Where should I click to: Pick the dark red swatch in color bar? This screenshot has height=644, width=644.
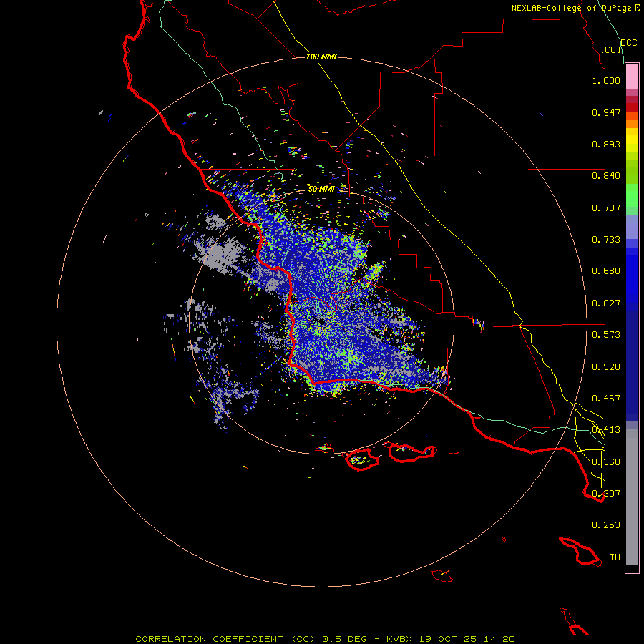pyautogui.click(x=632, y=107)
